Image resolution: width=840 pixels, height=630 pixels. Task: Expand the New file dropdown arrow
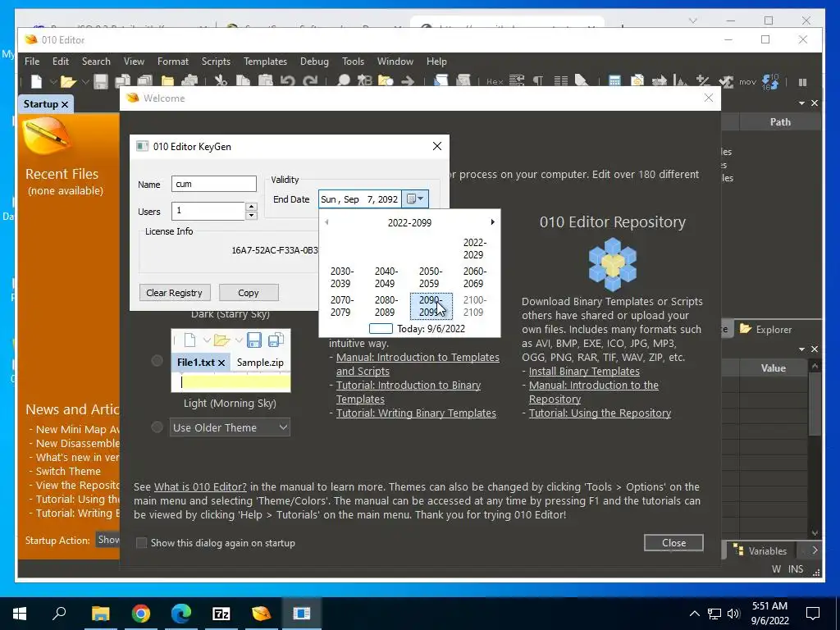click(53, 82)
